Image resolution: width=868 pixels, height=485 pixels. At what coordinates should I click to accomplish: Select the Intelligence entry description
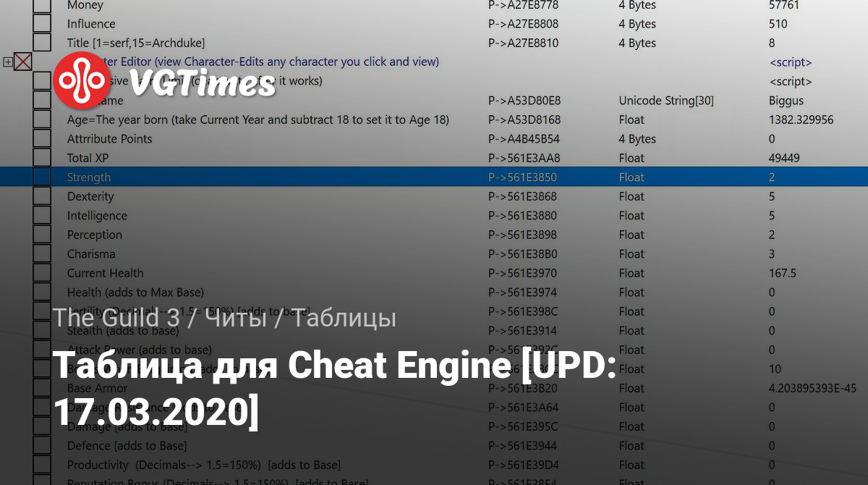pos(97,216)
